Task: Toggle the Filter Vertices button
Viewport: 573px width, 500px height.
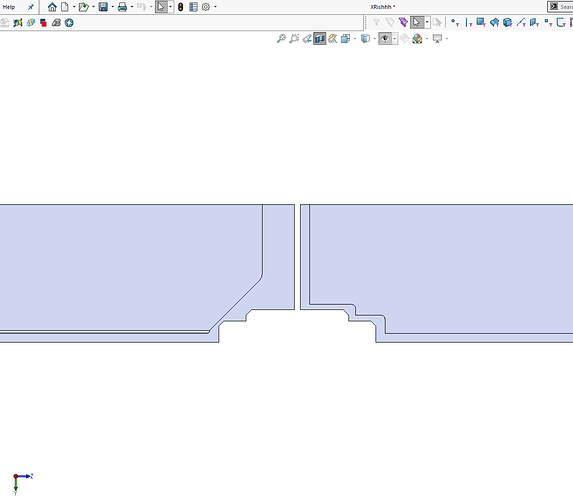Action: tap(455, 23)
